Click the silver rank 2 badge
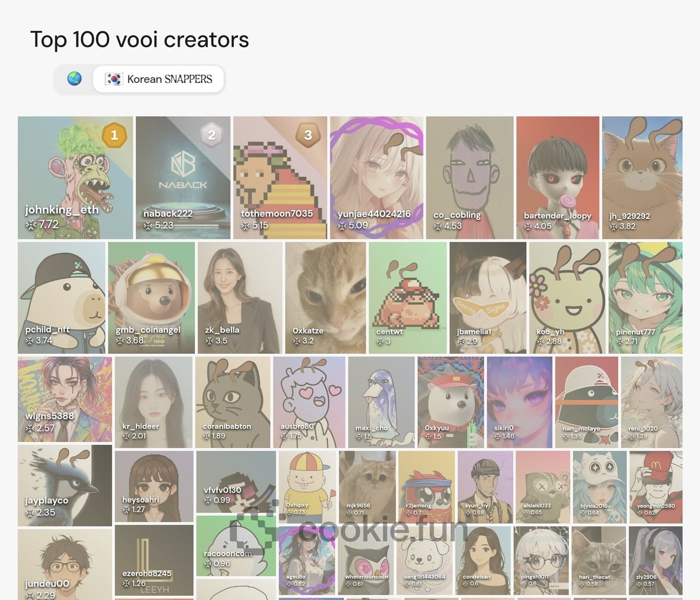700x600 pixels. point(211,135)
